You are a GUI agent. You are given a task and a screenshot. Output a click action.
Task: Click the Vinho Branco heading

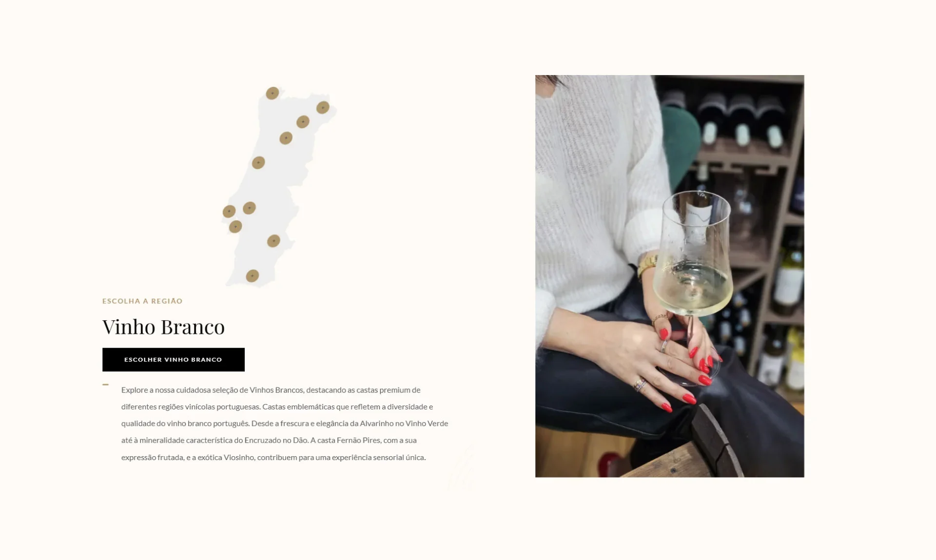tap(163, 327)
